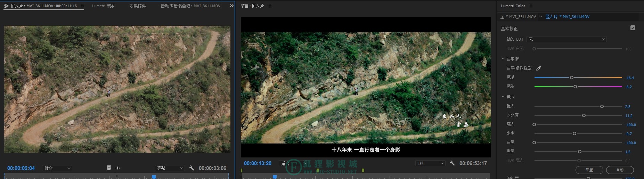Screen dimensions: 644x179
Task: Switch to the 音频剪辑混合器 tab
Action: [190, 6]
